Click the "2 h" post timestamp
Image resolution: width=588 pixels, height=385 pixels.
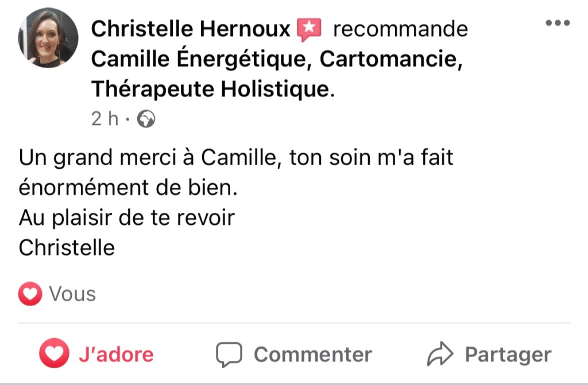click(x=105, y=119)
